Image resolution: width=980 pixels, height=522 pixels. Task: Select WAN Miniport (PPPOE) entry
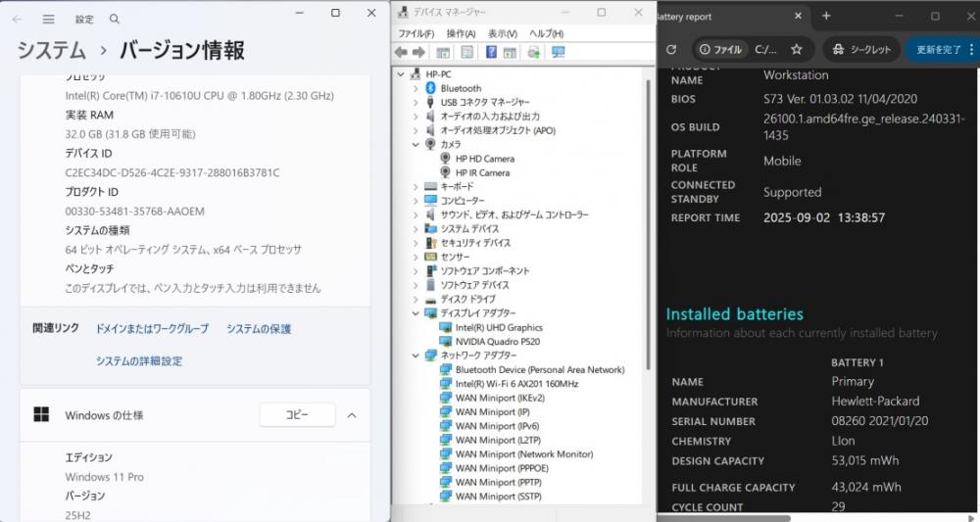(x=501, y=468)
